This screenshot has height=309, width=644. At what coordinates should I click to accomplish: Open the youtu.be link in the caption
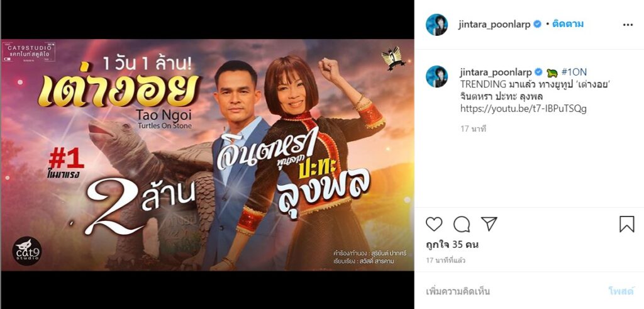coord(523,108)
